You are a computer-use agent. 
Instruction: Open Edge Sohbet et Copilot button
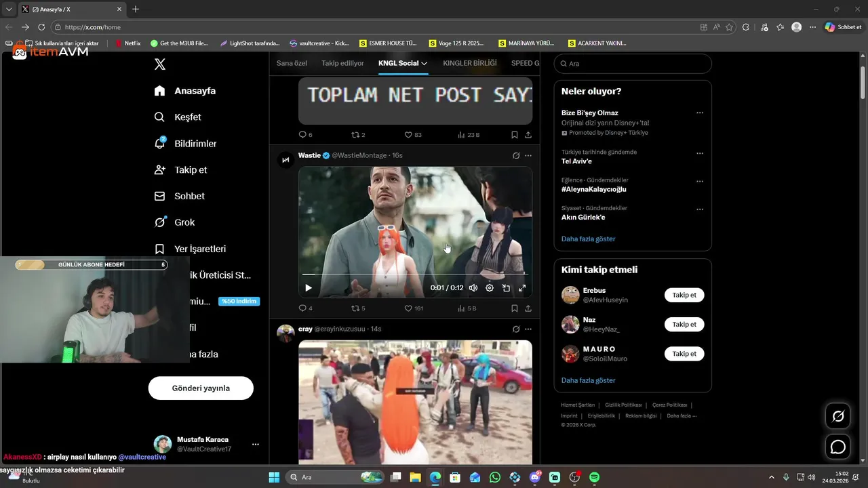(844, 27)
